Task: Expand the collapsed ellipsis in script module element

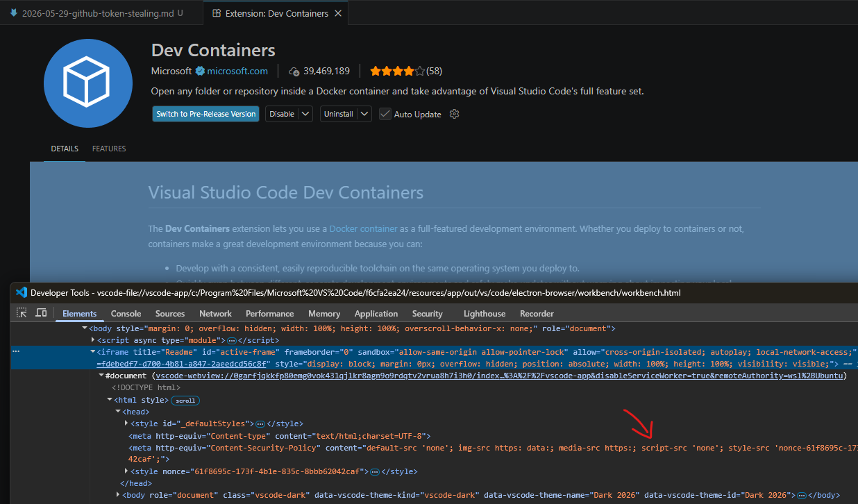Action: 232,341
